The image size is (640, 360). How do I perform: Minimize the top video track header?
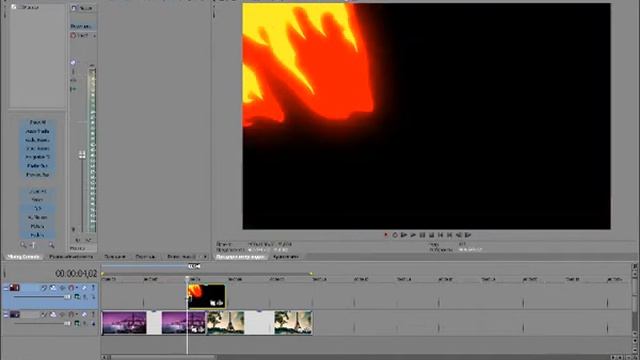(x=6, y=288)
